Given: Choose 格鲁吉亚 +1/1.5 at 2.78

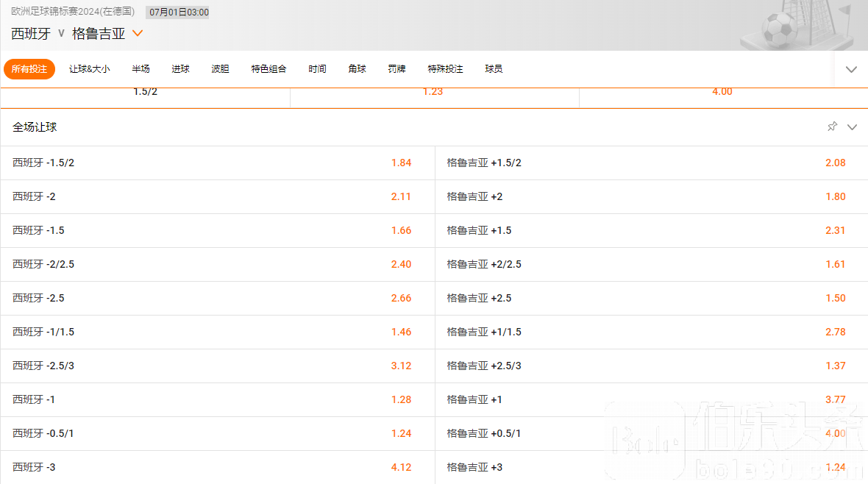Looking at the screenshot, I should 835,332.
